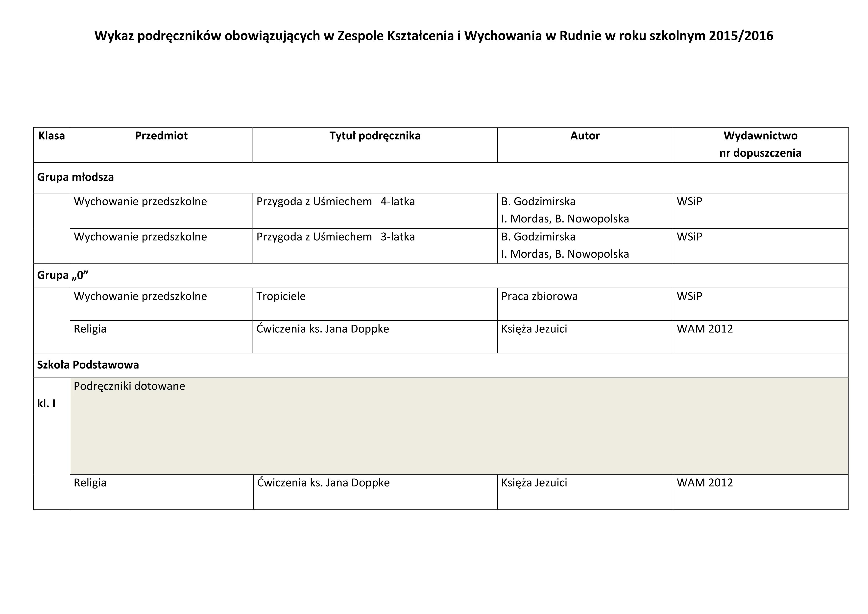The image size is (868, 614).
Task: Click 'WSiP' in the 4-latka row
Action: click(689, 201)
